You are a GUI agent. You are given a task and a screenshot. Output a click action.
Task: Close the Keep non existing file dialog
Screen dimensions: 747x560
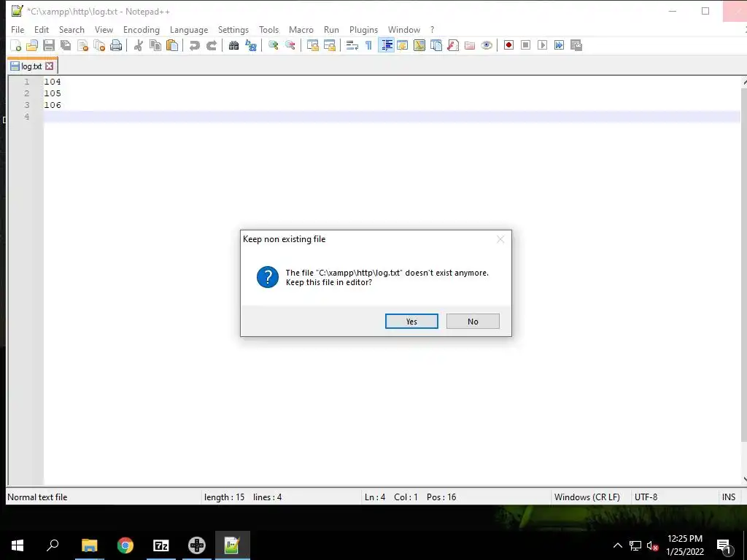click(x=500, y=239)
